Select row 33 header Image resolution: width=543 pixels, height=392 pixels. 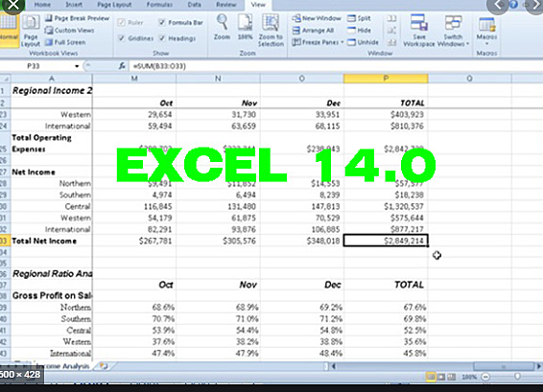5,241
